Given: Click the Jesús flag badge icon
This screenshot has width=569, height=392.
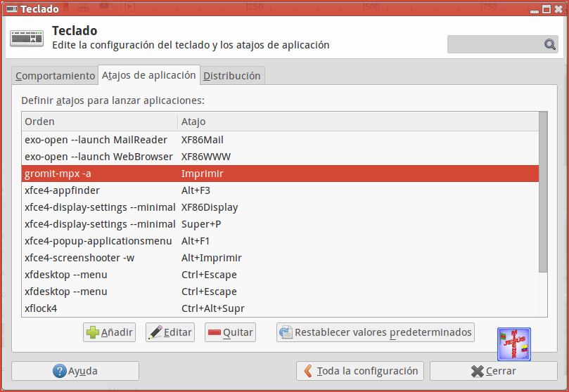Looking at the screenshot, I should pos(514,344).
